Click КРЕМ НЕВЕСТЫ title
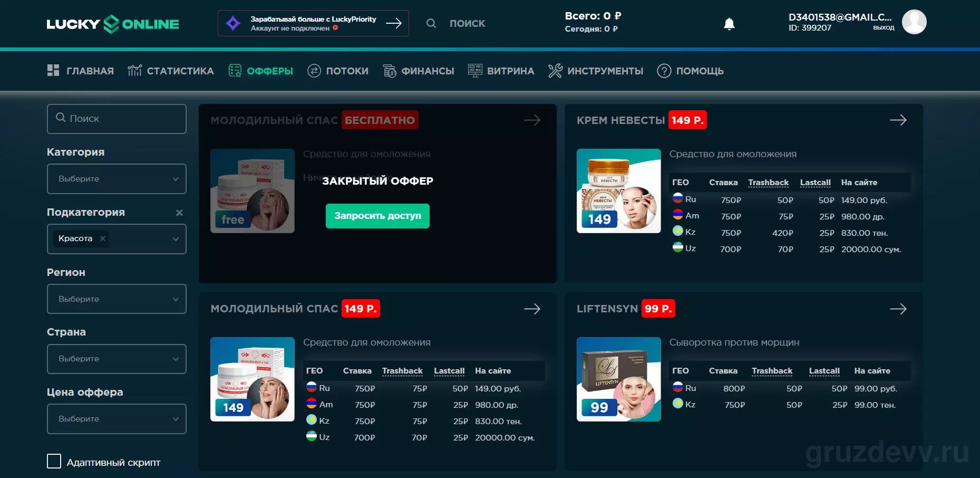The height and width of the screenshot is (478, 980). (x=620, y=120)
